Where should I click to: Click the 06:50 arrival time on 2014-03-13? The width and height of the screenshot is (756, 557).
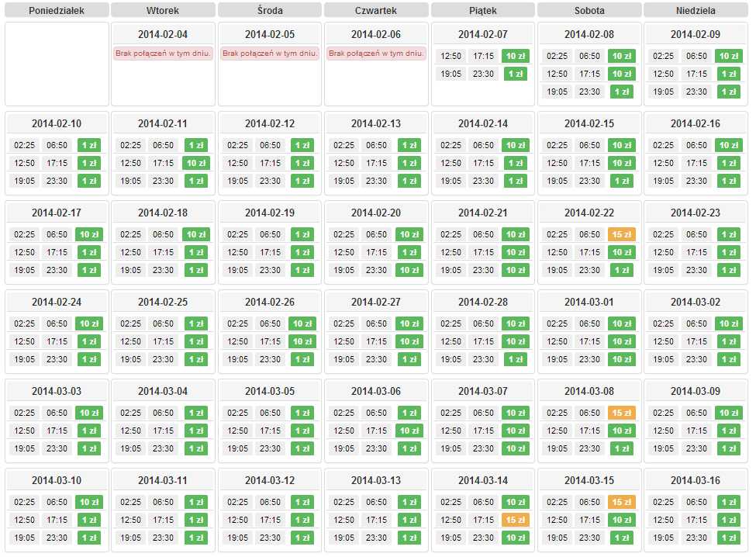pos(376,502)
